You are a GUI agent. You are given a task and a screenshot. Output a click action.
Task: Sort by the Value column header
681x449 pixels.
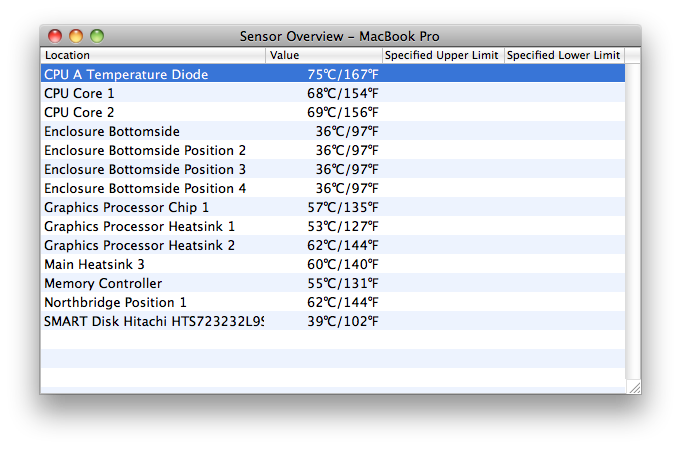[x=324, y=55]
